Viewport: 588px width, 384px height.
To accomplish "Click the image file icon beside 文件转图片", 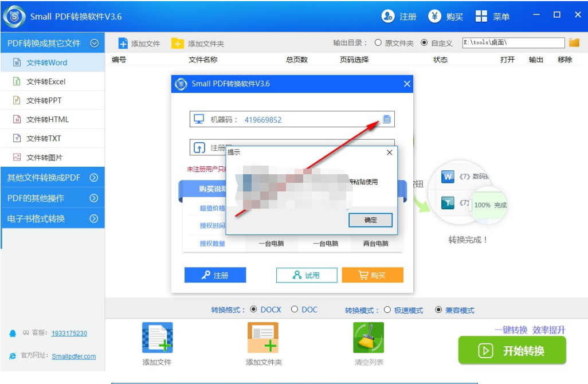I will [17, 157].
